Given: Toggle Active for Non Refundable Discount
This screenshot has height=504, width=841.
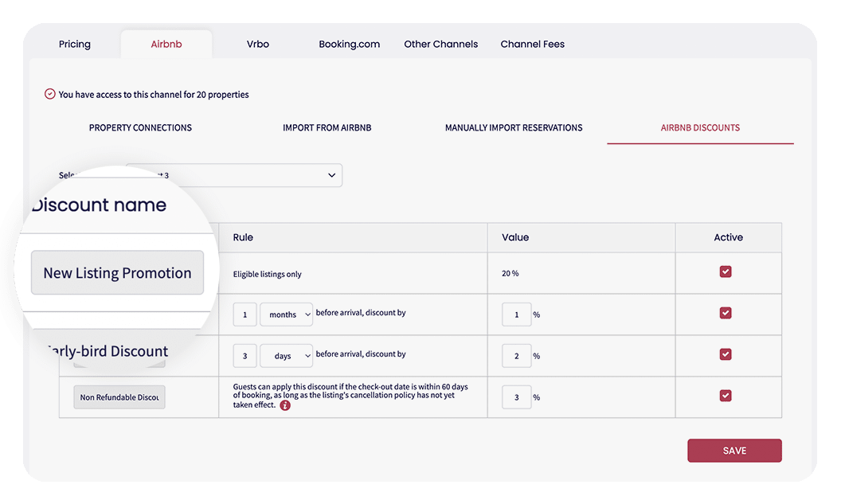Looking at the screenshot, I should (x=726, y=396).
